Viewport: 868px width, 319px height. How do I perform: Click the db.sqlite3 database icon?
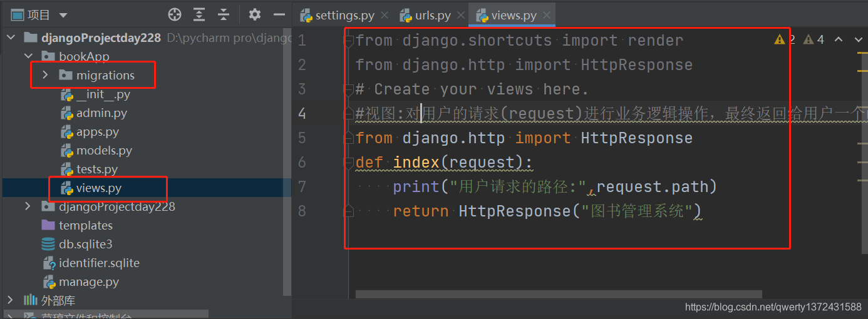(48, 244)
